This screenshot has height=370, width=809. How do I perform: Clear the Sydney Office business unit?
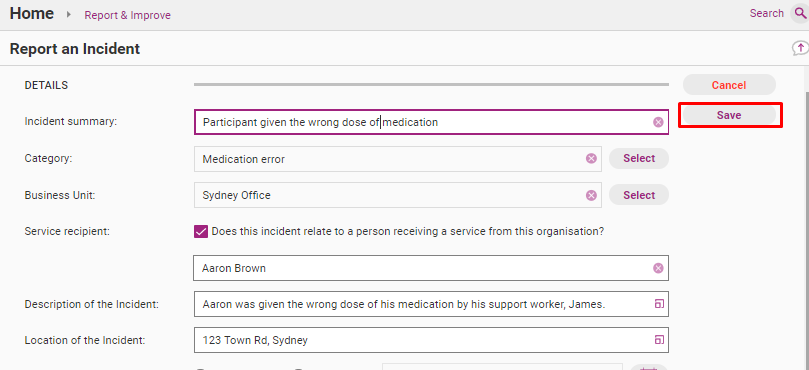591,196
